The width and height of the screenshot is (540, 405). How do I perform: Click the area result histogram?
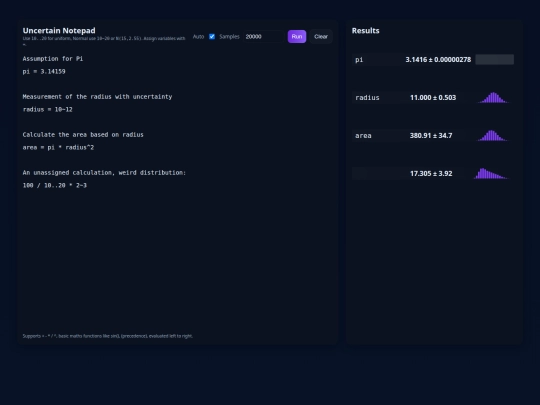(492, 135)
